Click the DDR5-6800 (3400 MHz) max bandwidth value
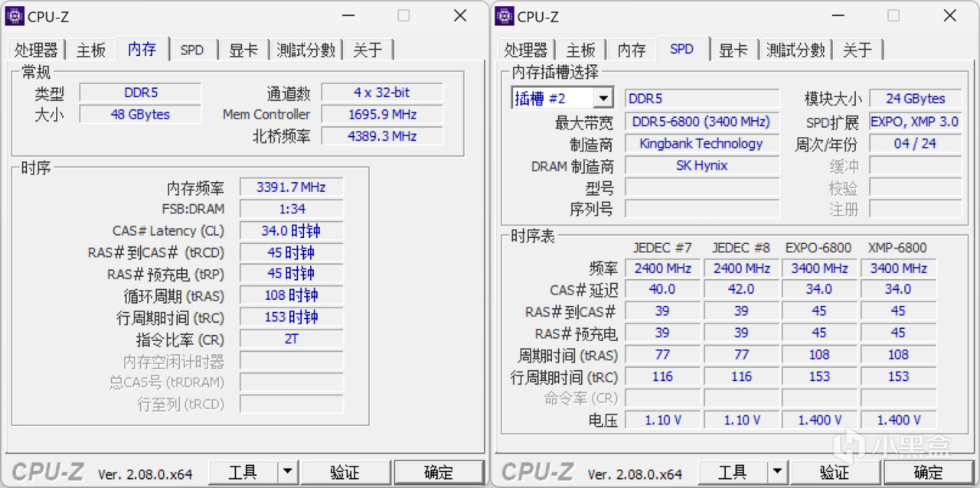Screen dimensions: 980x488 coord(701,122)
